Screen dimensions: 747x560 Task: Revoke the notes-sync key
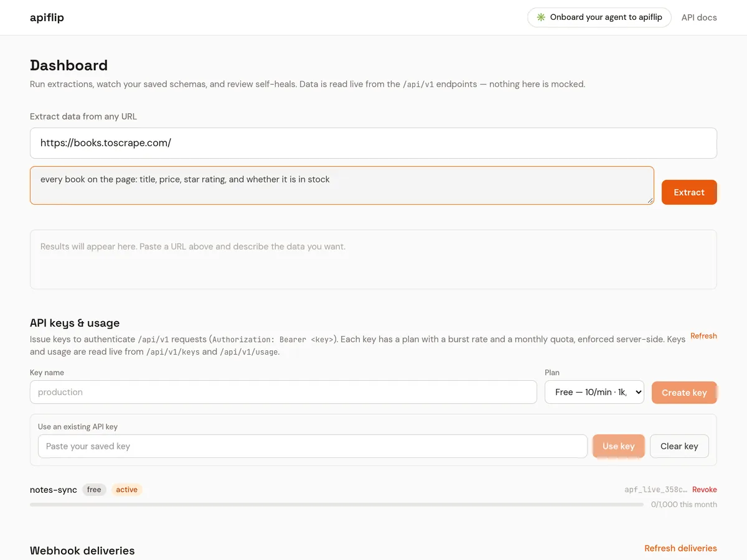[x=705, y=490]
